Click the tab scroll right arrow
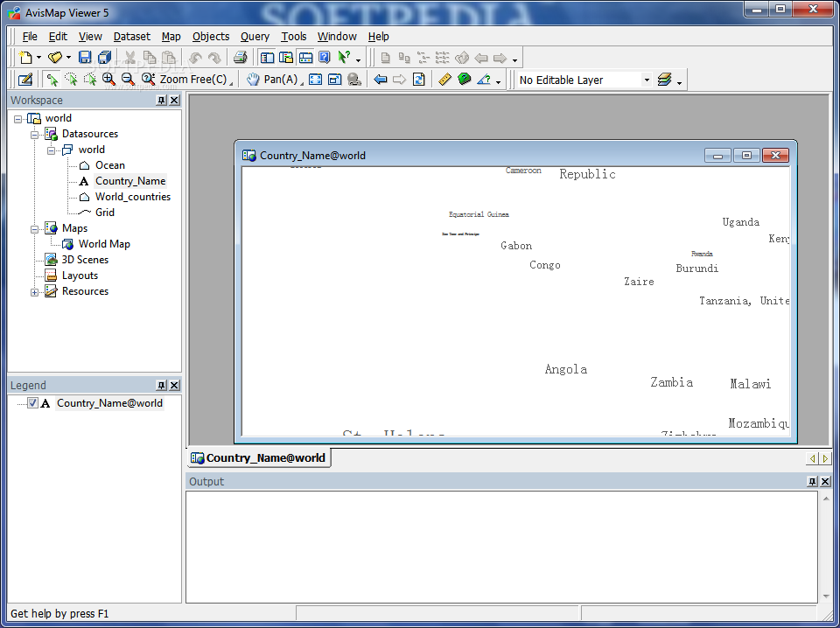 pos(825,458)
